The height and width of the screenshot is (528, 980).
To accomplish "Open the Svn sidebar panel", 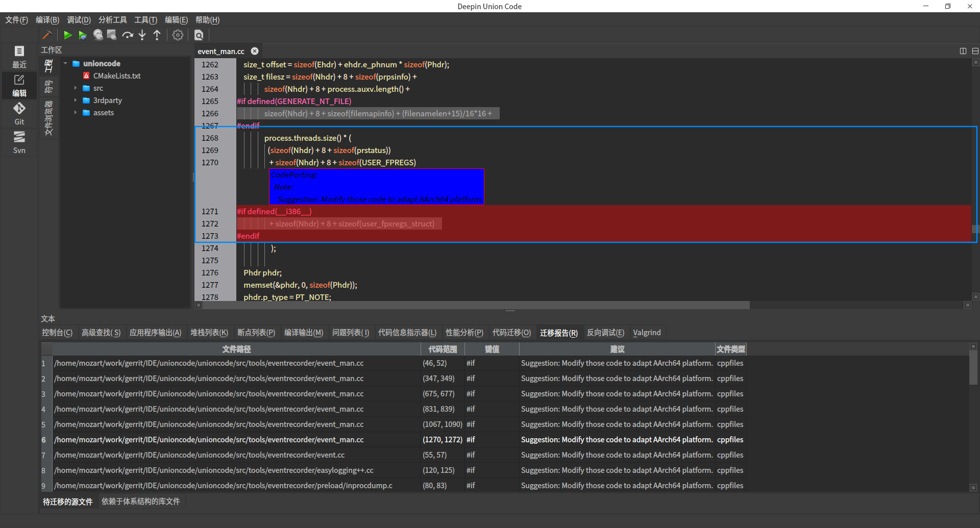I will 19,142.
